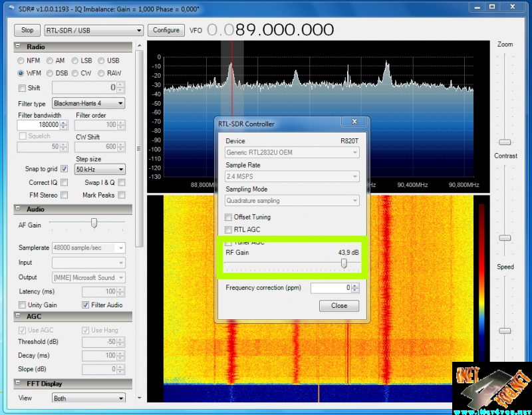Select the WFM demodulation mode
Viewport: 532px width, 415px height.
click(x=21, y=73)
